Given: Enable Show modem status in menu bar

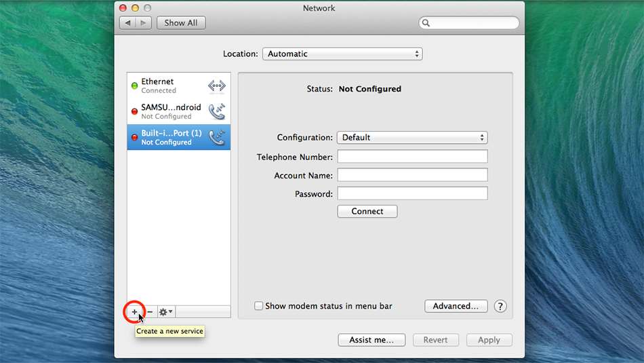Looking at the screenshot, I should [x=258, y=306].
